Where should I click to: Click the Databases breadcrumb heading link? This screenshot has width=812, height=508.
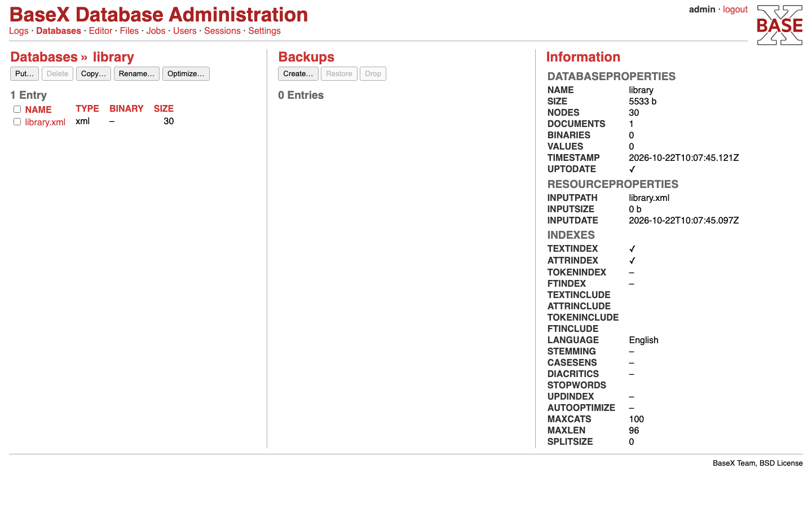44,57
